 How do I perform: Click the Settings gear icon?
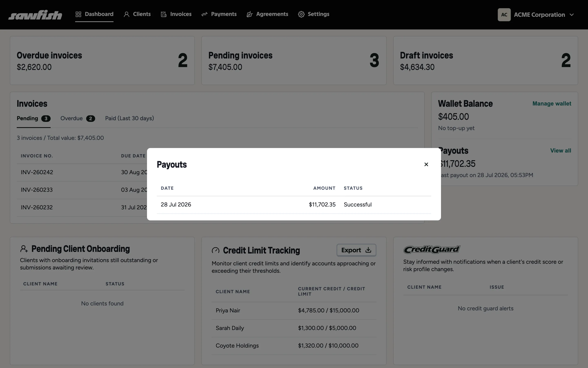(x=301, y=14)
